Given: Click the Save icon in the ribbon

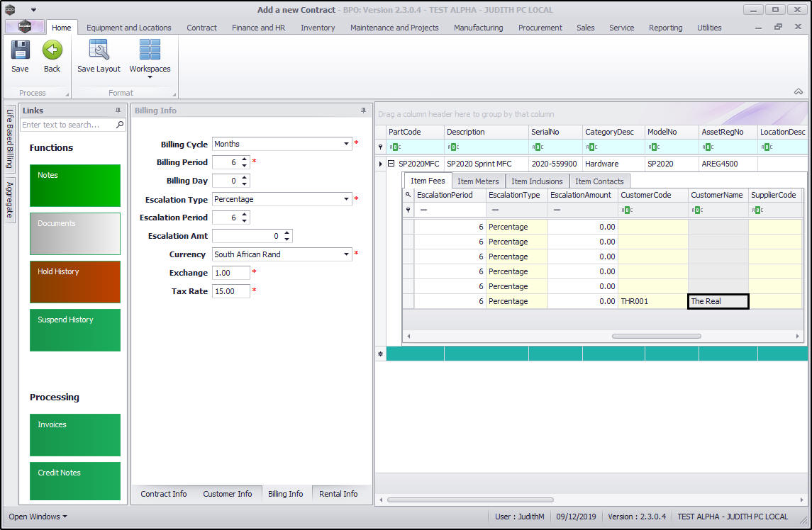Looking at the screenshot, I should point(20,51).
